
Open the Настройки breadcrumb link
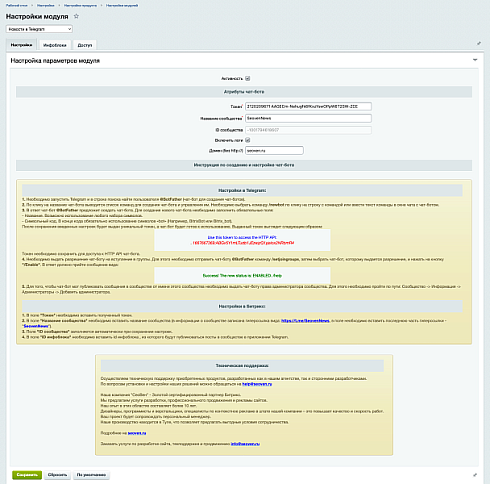46,5
